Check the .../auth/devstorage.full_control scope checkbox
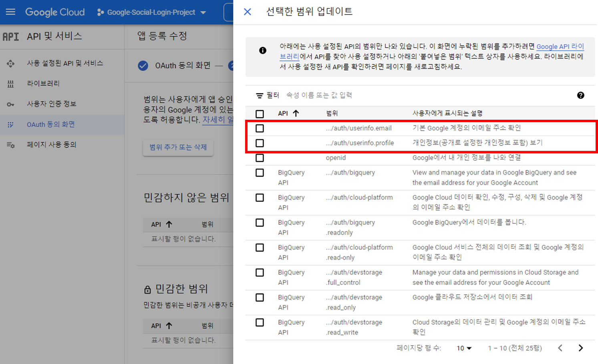The width and height of the screenshot is (598, 364). pyautogui.click(x=260, y=272)
